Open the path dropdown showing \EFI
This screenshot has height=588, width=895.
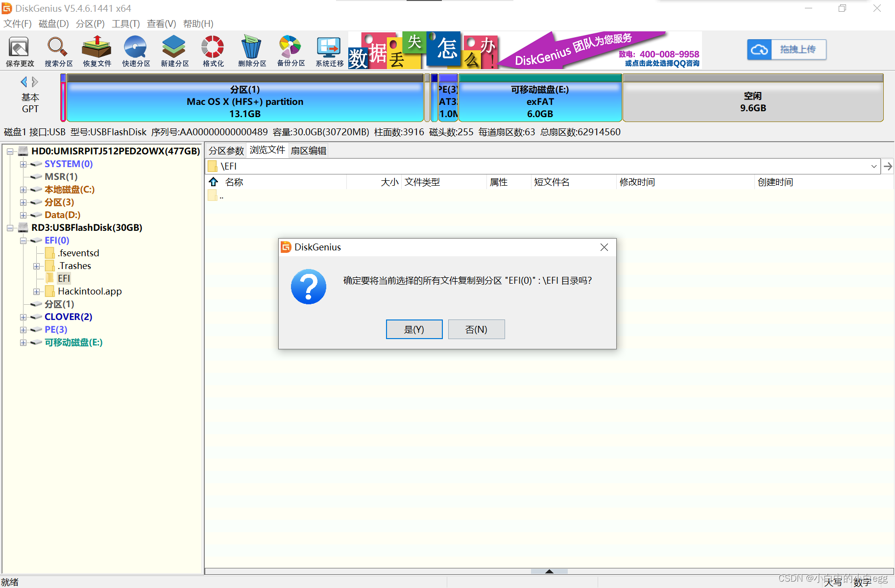click(874, 166)
